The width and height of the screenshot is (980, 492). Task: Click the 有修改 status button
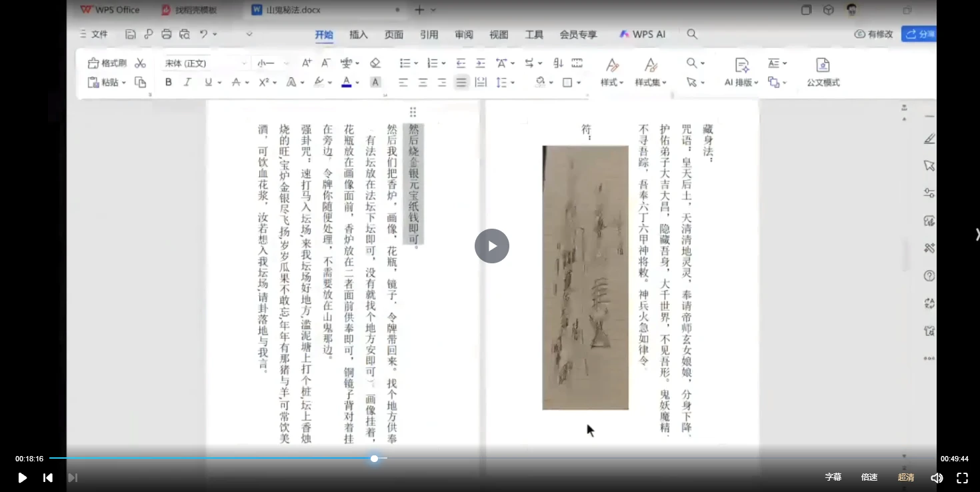(x=874, y=34)
